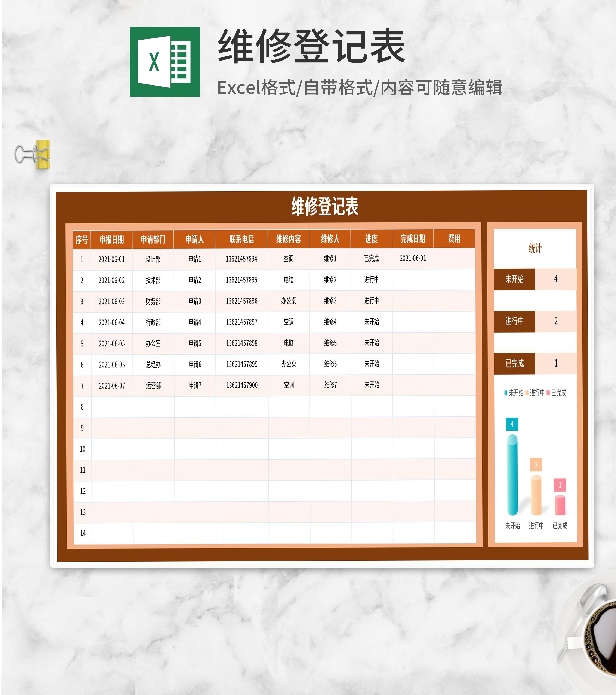Click the 未开始 statistic block showing 4

535,279
